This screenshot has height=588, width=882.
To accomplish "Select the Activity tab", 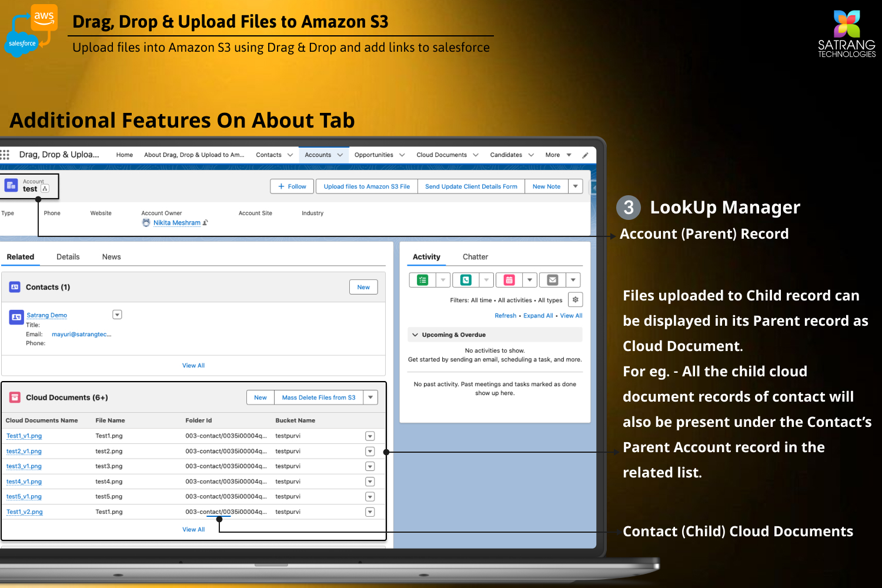I will point(426,257).
